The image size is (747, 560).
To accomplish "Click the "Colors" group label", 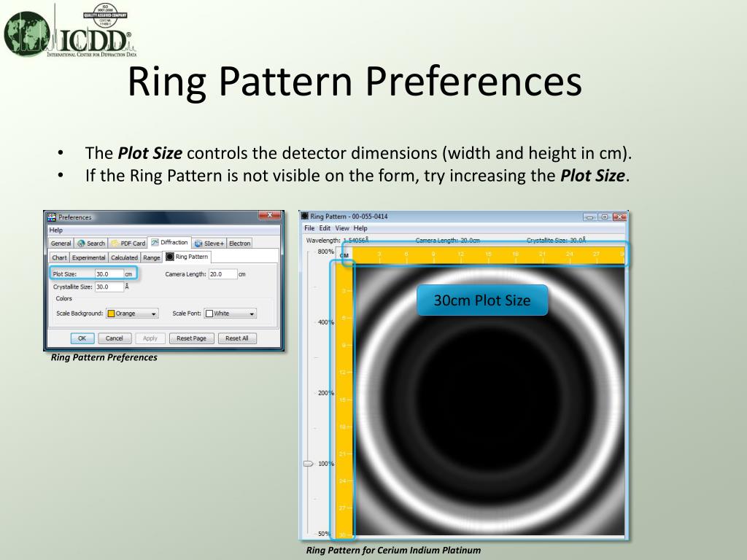I will pyautogui.click(x=64, y=298).
